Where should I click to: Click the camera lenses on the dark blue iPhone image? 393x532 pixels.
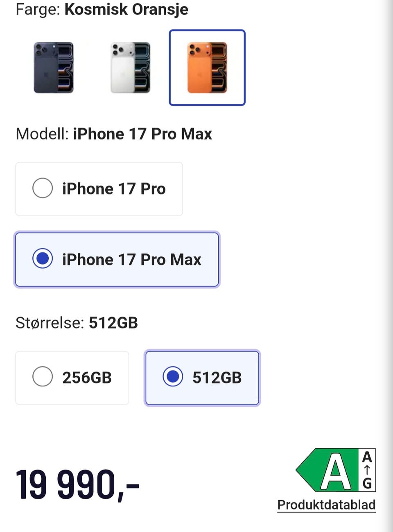[41, 50]
